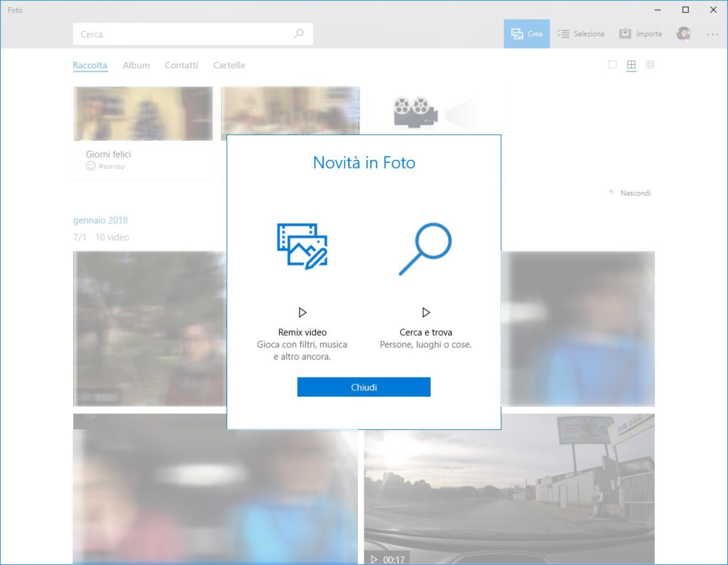Screen dimensions: 728x565
Task: Click the Importa import icon
Action: click(625, 34)
